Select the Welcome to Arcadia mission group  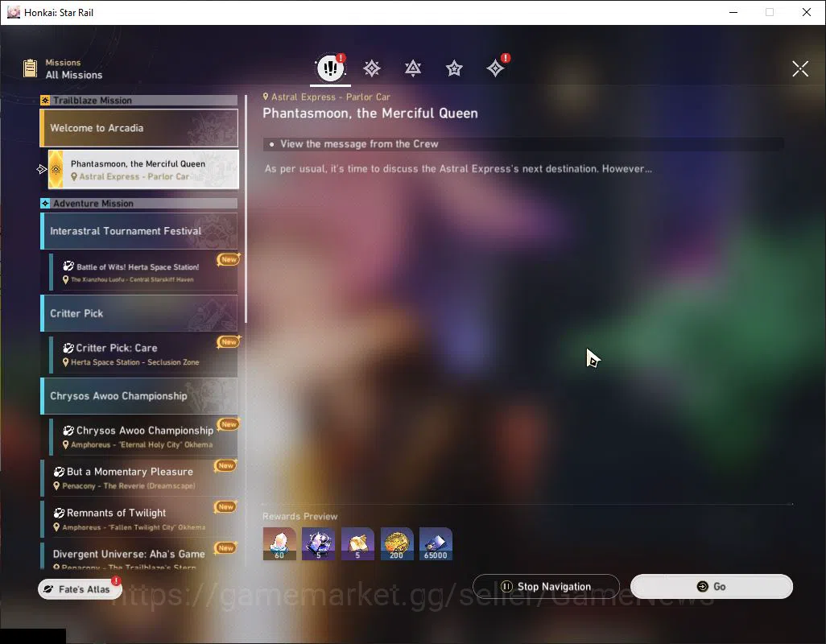tap(139, 128)
